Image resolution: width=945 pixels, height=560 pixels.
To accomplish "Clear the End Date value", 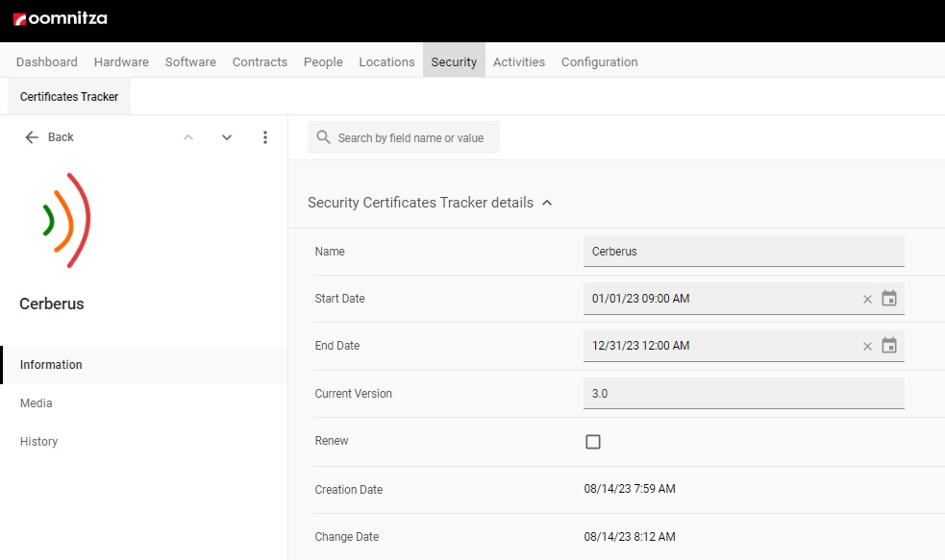I will click(867, 346).
